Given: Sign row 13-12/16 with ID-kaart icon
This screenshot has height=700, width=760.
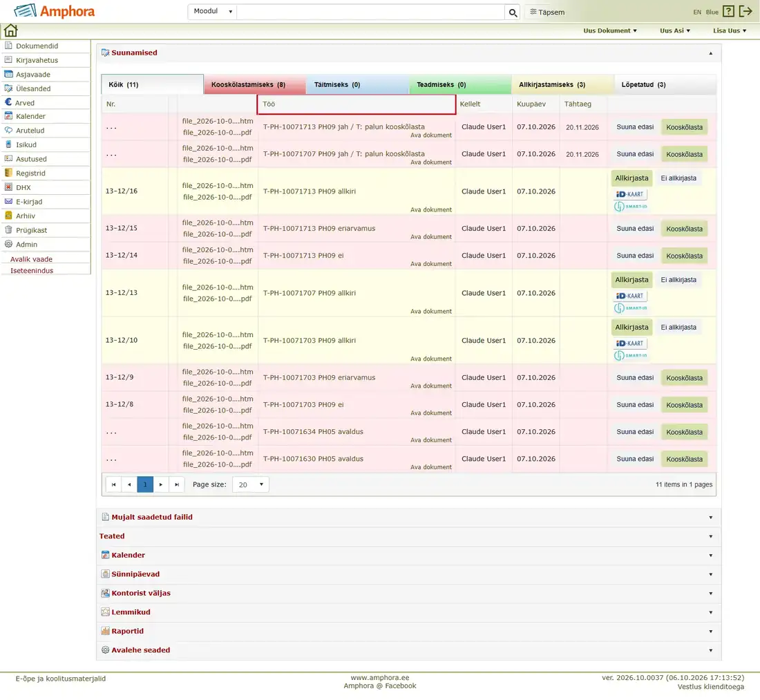Looking at the screenshot, I should click(630, 194).
